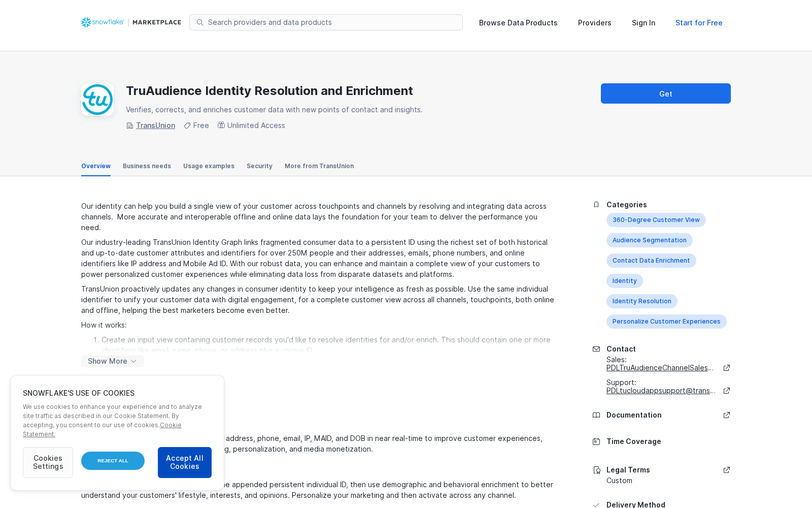The height and width of the screenshot is (508, 812).
Task: Click REJECT ALL cookies button
Action: pos(113,461)
